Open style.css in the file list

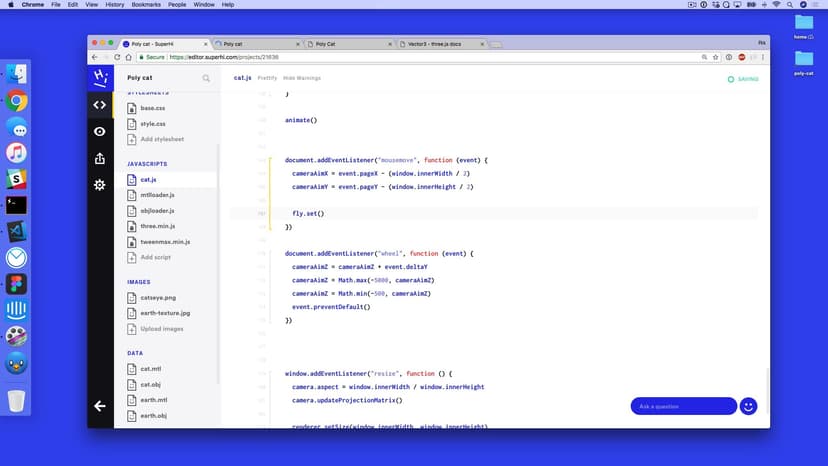[152, 124]
